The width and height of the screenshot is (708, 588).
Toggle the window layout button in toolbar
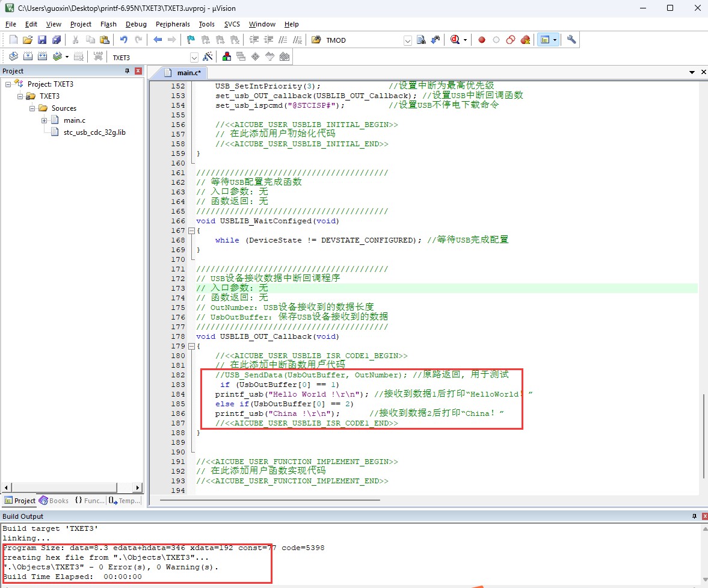(x=545, y=40)
